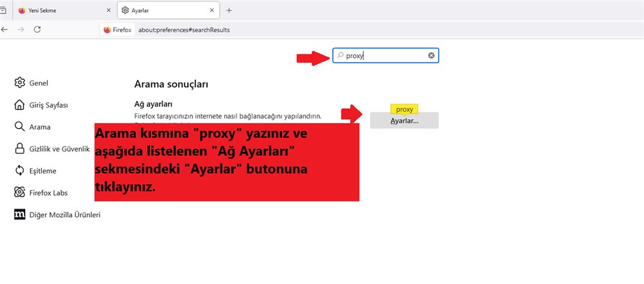Focus the about:preferences address bar
The height and width of the screenshot is (284, 644).
coord(184,30)
